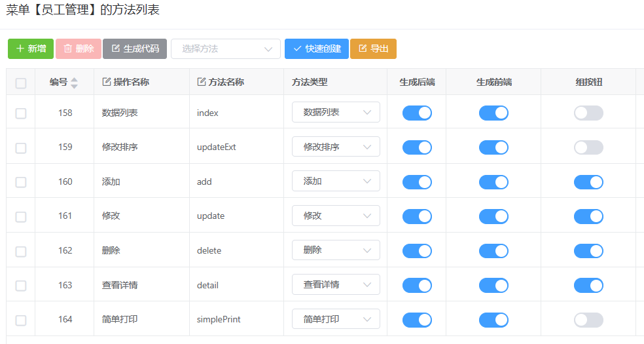Open 方法类型 dropdown in the detail row
644x344 pixels.
tap(336, 285)
